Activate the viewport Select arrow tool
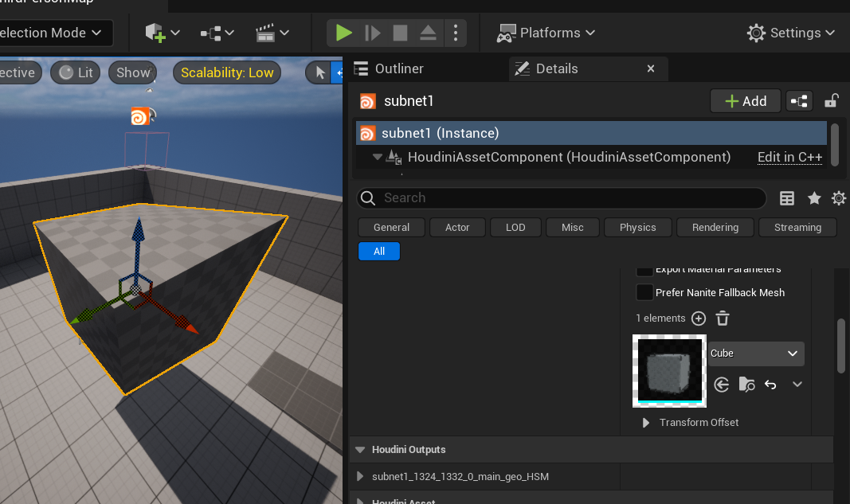Viewport: 850px width, 504px height. point(320,72)
